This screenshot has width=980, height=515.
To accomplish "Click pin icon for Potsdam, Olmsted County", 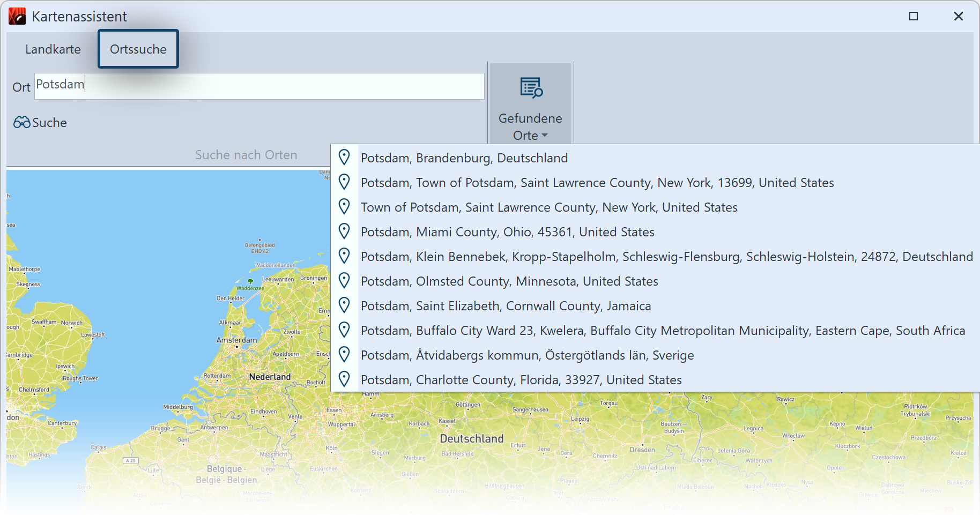I will (344, 281).
